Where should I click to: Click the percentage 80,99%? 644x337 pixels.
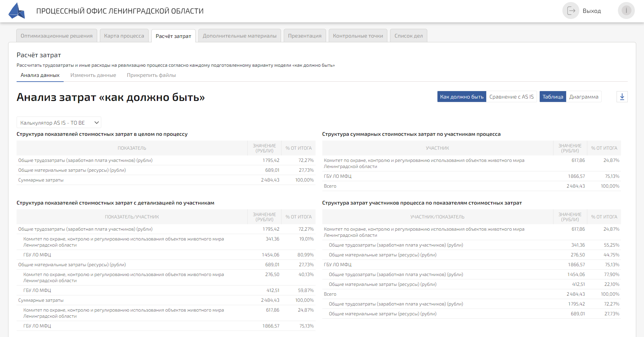coord(306,255)
